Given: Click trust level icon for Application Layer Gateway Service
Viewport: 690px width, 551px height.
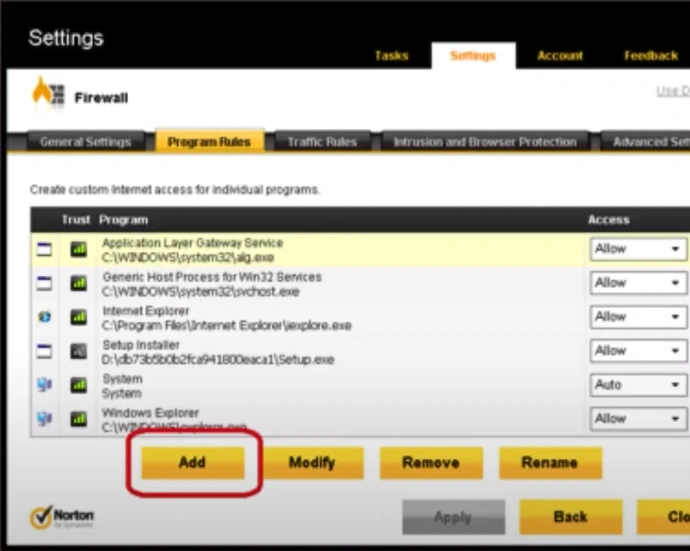Looking at the screenshot, I should 79,250.
